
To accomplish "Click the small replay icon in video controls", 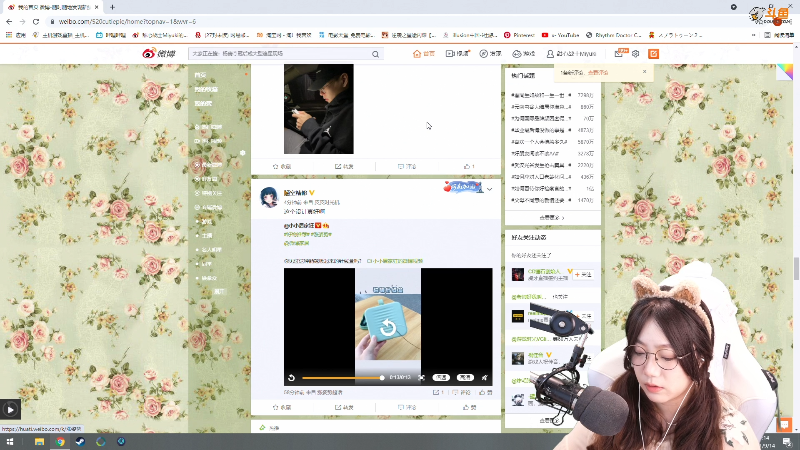I will click(x=291, y=378).
